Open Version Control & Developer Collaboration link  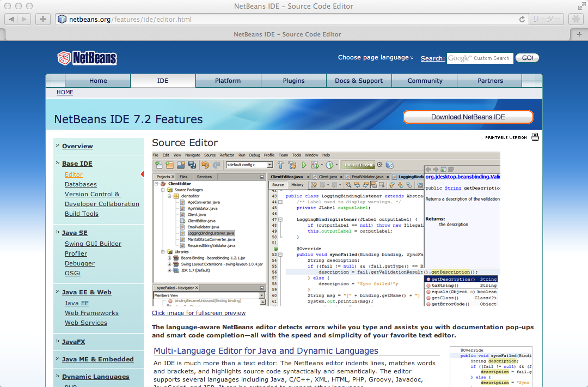point(102,199)
